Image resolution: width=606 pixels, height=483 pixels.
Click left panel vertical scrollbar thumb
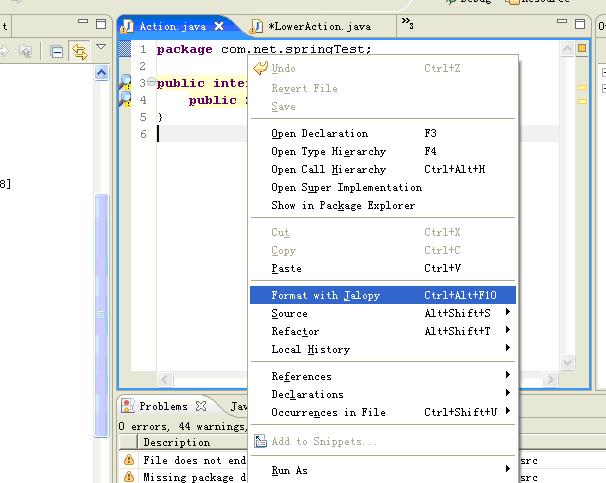[101, 315]
